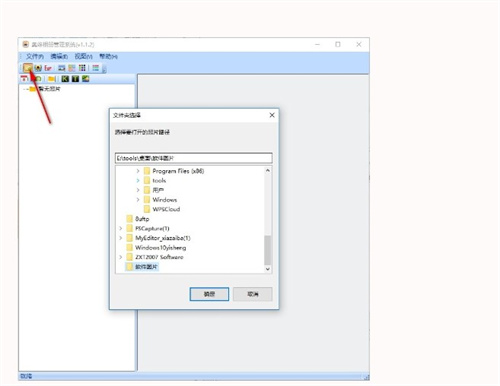This screenshot has height=386, width=500.
Task: Select the single image view icon
Action: click(x=62, y=68)
